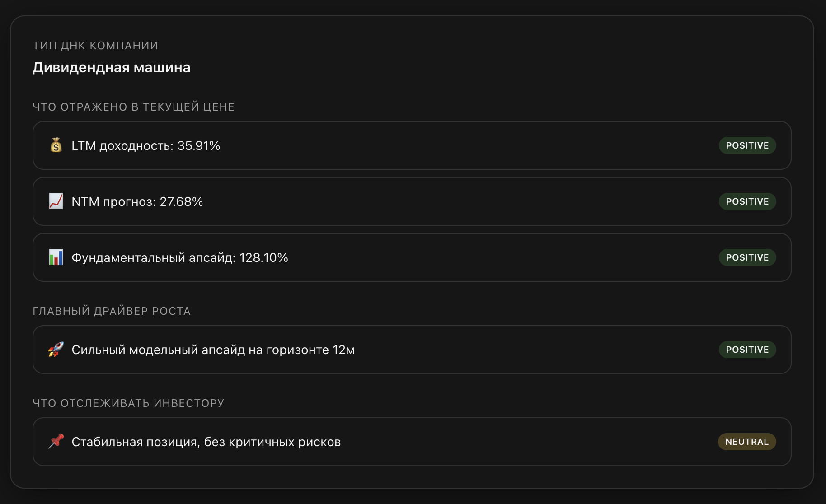
Task: Expand the ЧТО ОТСЛЕЖИВАТЬ ИНВЕСТОРУ section
Action: click(x=128, y=403)
